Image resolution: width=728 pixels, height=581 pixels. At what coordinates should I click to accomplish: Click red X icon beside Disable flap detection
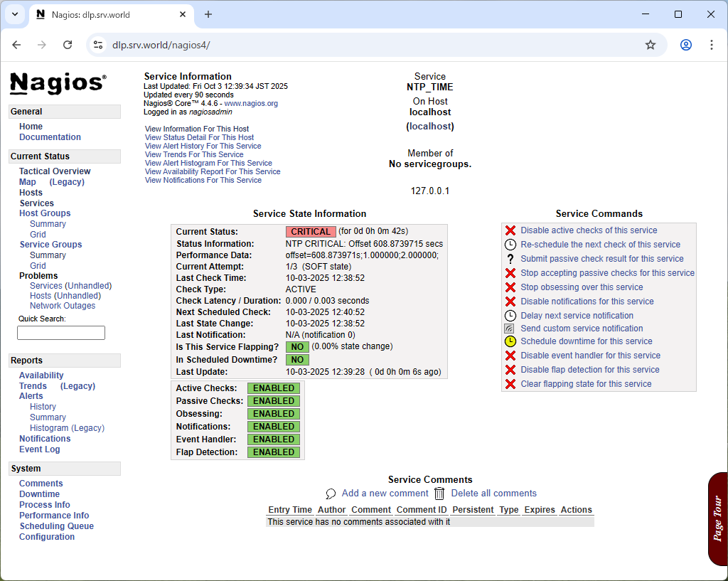click(x=510, y=370)
